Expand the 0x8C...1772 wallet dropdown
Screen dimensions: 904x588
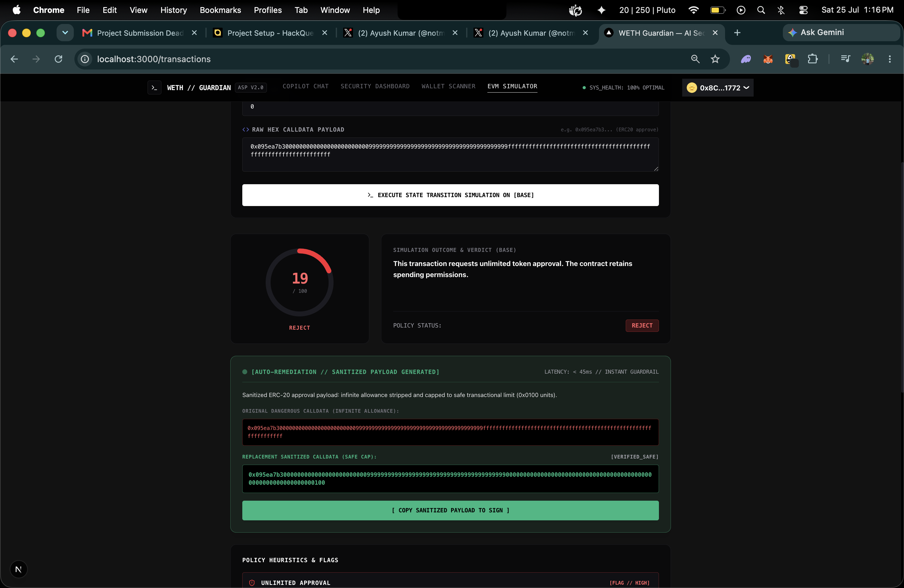point(717,88)
